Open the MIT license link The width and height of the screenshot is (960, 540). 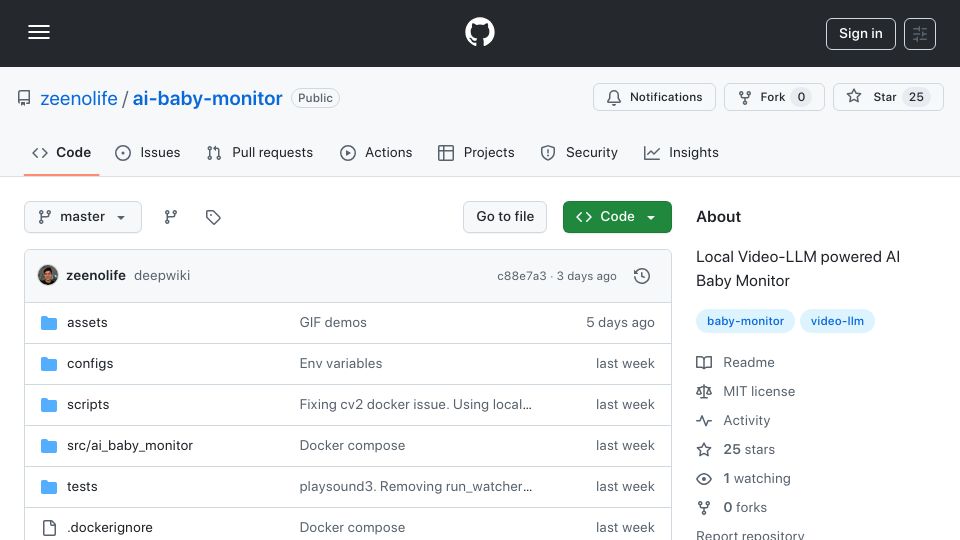[x=759, y=391]
